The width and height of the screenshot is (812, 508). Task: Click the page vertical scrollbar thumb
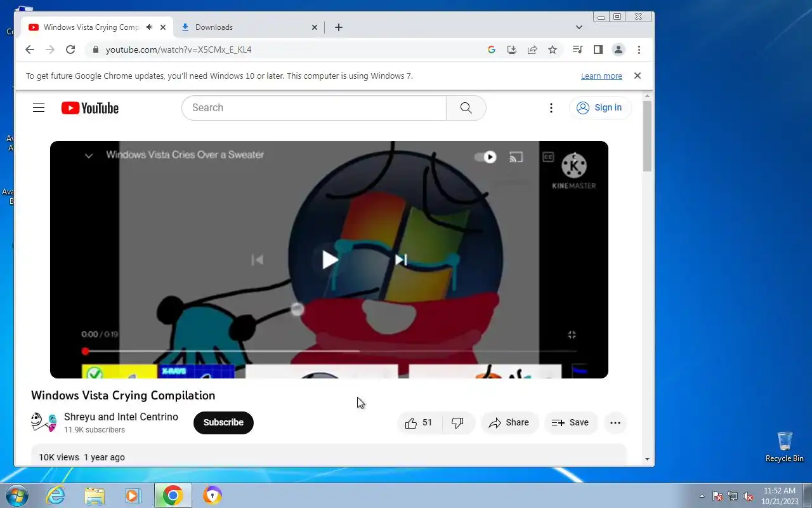647,136
